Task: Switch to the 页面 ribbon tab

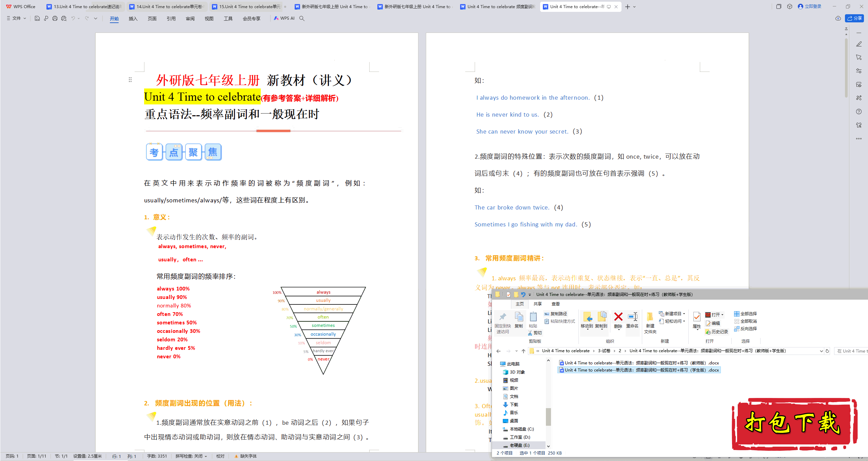Action: [x=152, y=19]
